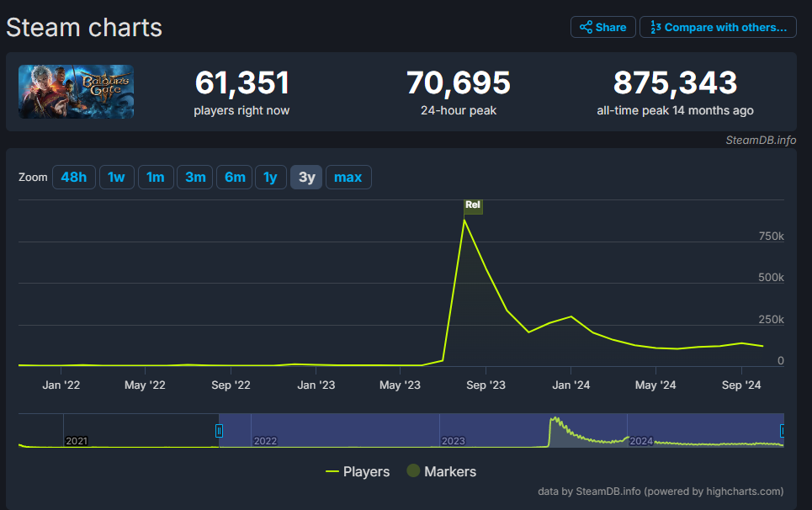Click the Jan '23 axis label
Screen dimensions: 812x510
tap(316, 385)
